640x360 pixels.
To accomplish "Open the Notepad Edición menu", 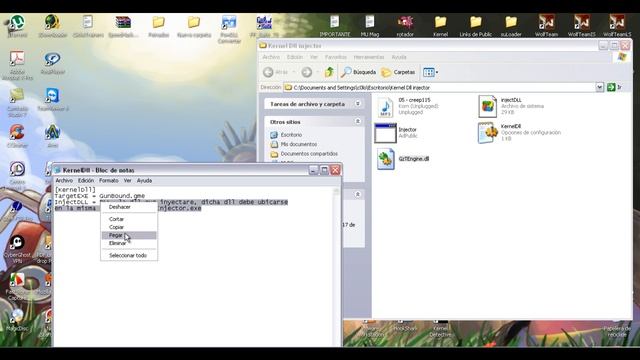I will click(x=86, y=180).
